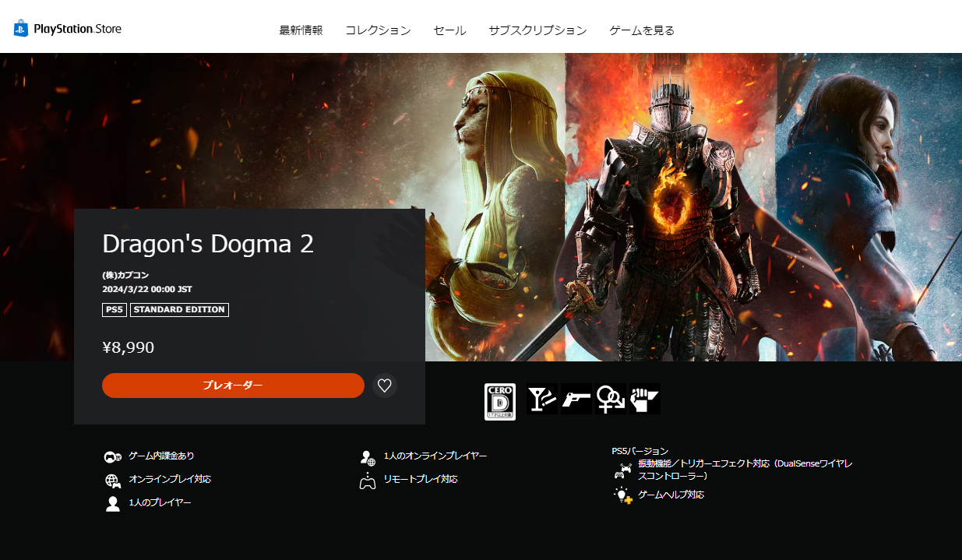Click the Dragon's Dogma 2 title

(208, 244)
